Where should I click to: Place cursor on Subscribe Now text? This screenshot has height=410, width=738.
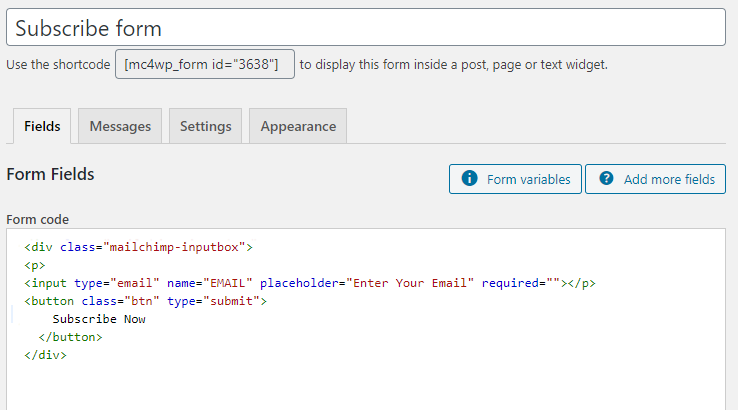pos(99,319)
